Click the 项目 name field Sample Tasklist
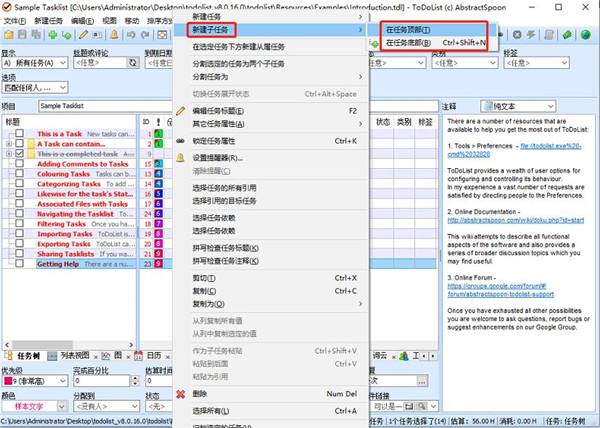 105,106
